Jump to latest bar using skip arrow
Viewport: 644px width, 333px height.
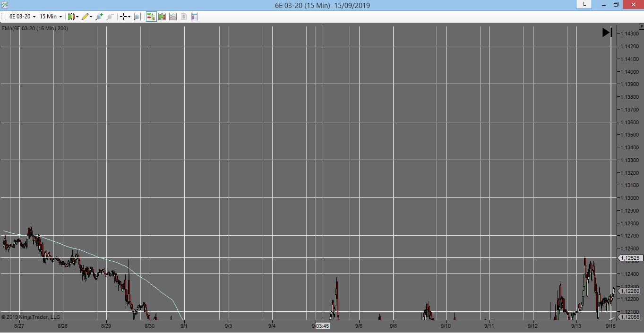pyautogui.click(x=607, y=33)
